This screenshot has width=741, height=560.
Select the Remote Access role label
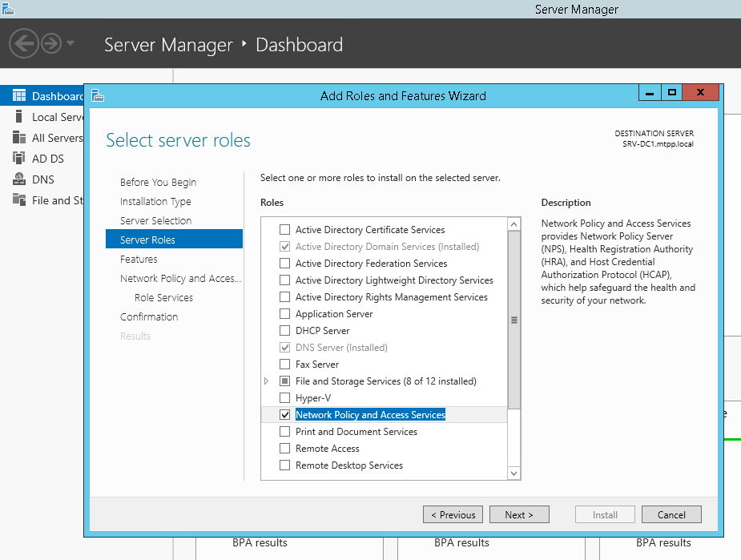click(327, 449)
